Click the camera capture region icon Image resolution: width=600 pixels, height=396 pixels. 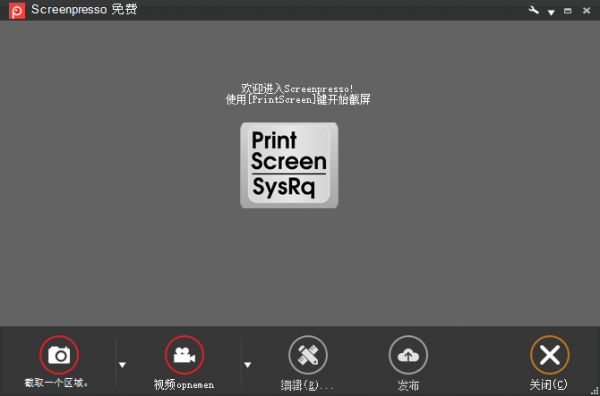click(x=59, y=355)
